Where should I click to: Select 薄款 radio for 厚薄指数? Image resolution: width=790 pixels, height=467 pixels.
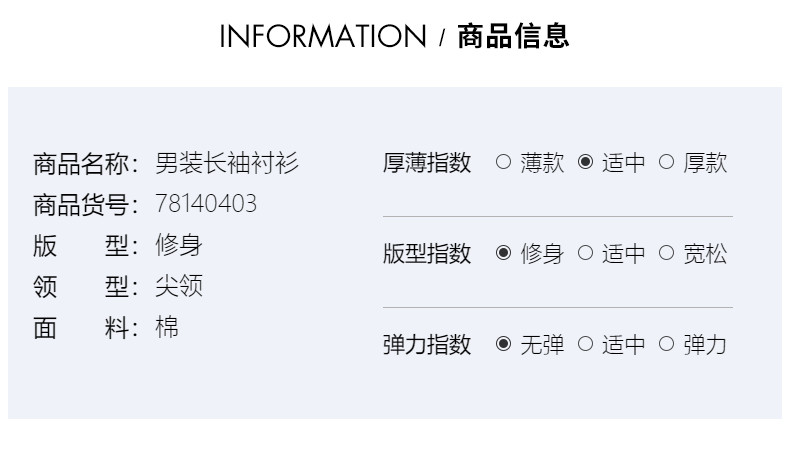click(x=503, y=162)
